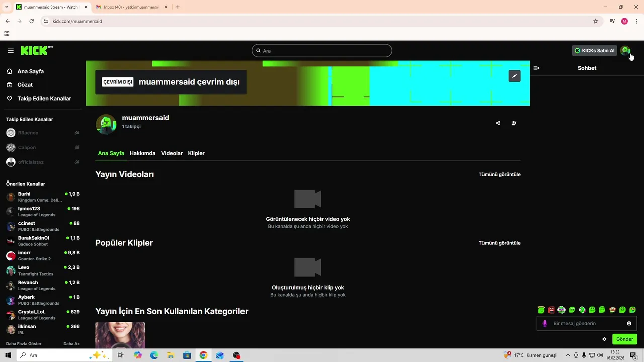Show hidden system tray icons
The height and width of the screenshot is (362, 644).
tap(568, 355)
